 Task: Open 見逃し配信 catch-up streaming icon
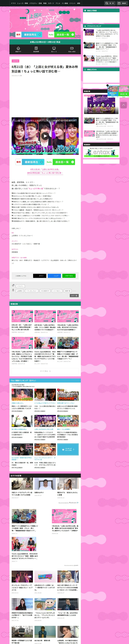point(72,49)
